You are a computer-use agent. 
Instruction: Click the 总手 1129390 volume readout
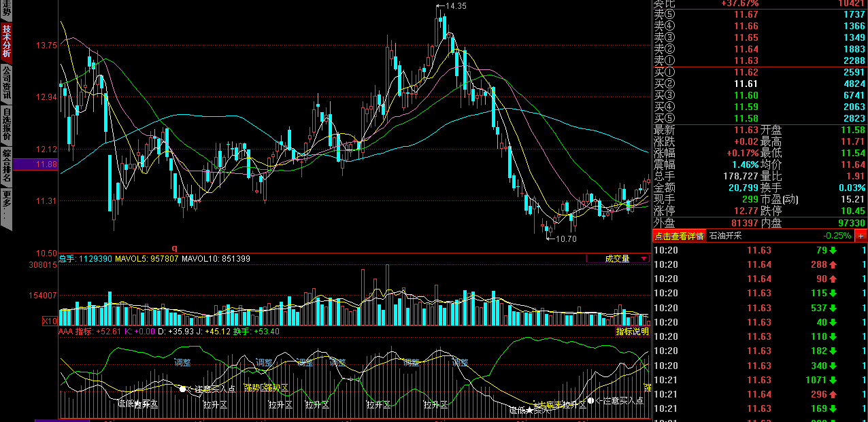(85, 259)
